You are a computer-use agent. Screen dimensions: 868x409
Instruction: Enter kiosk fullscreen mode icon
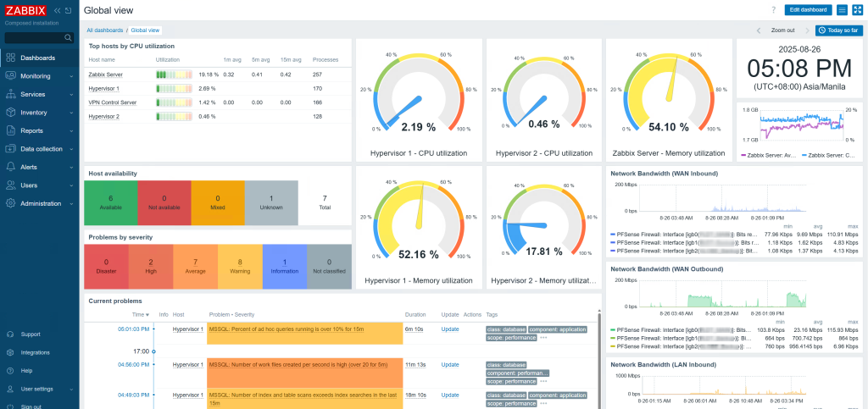tap(857, 10)
